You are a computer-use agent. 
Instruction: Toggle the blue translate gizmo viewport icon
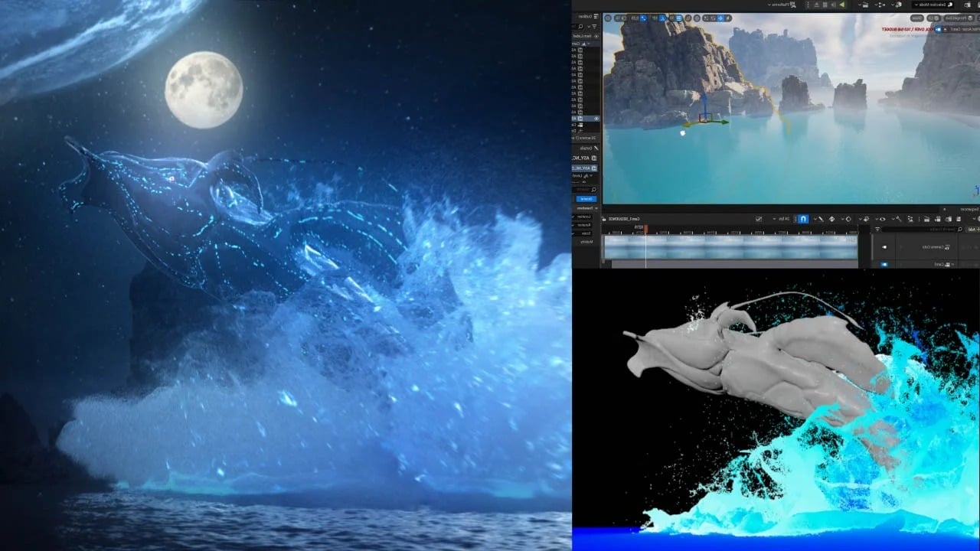click(x=643, y=18)
